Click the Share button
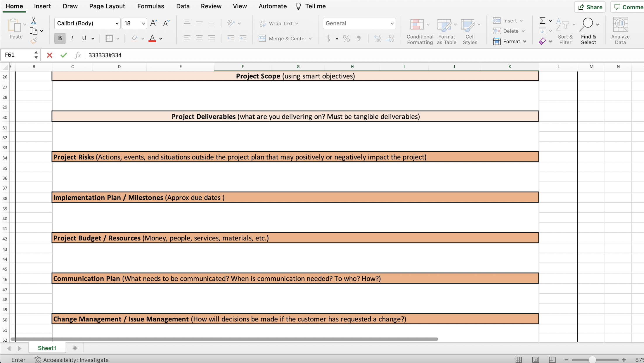The width and height of the screenshot is (644, 363). coord(591,7)
